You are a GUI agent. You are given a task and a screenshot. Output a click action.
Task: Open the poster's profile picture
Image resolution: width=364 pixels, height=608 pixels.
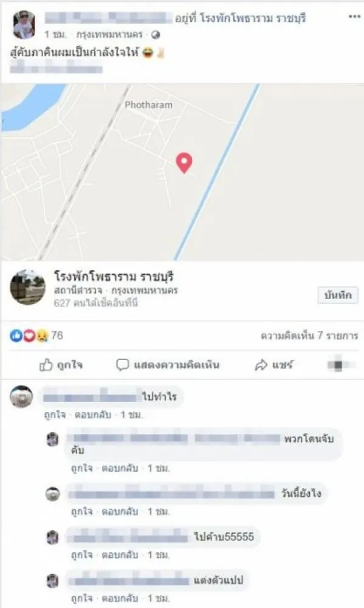pyautogui.click(x=24, y=25)
